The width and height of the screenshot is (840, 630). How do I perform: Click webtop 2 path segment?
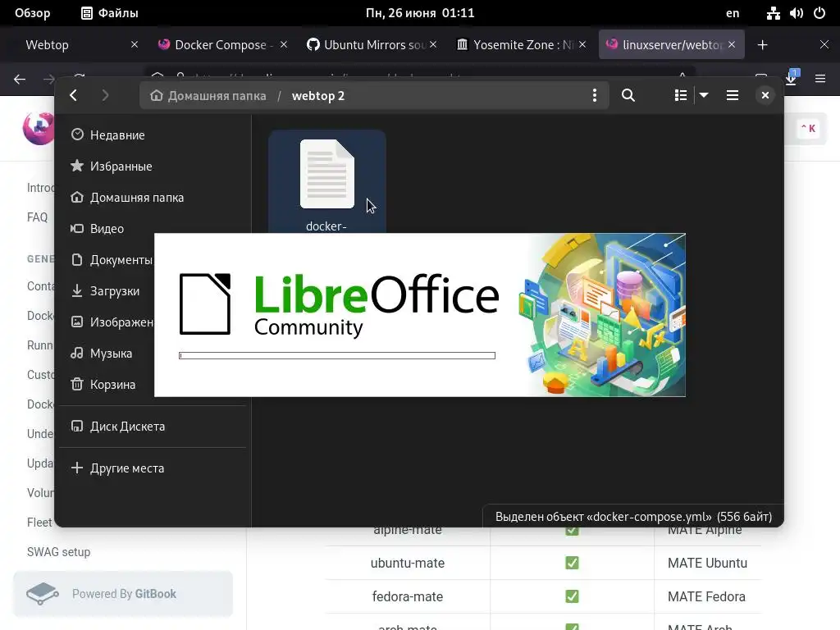pyautogui.click(x=318, y=96)
